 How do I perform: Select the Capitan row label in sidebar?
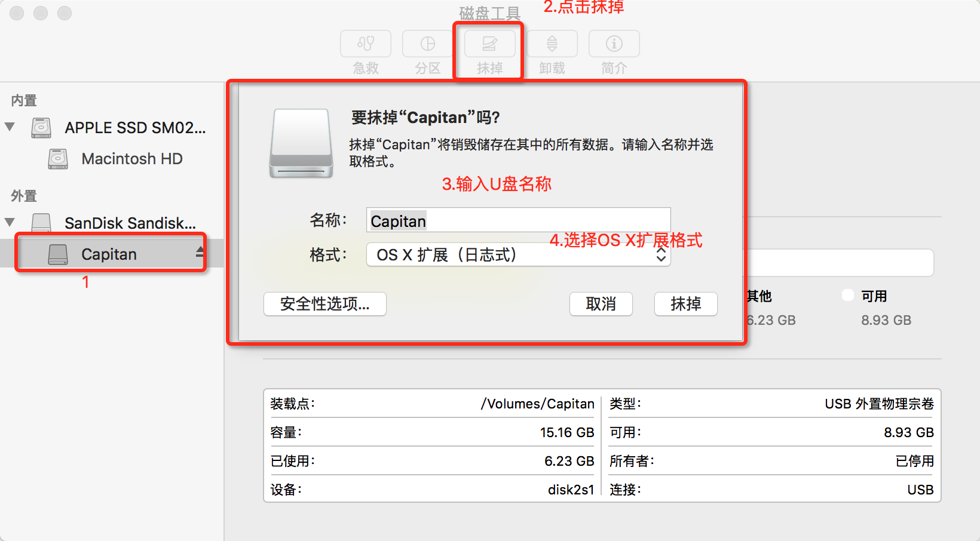pyautogui.click(x=109, y=254)
